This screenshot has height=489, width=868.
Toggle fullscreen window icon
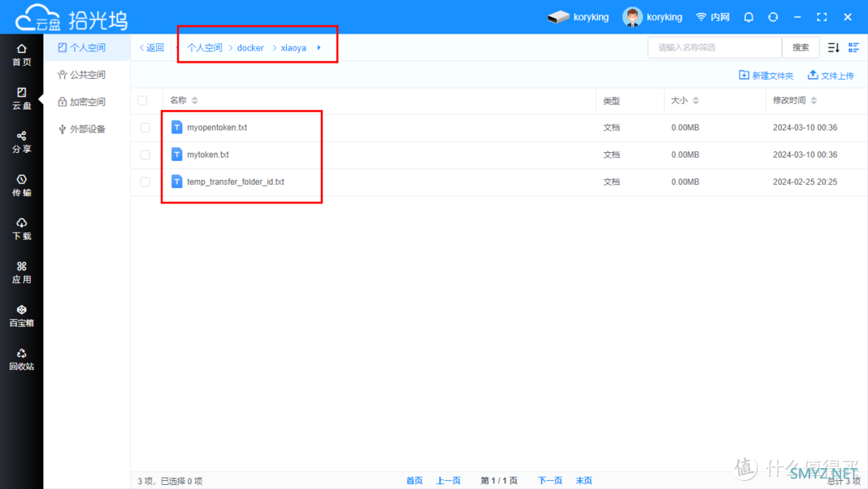click(x=822, y=17)
